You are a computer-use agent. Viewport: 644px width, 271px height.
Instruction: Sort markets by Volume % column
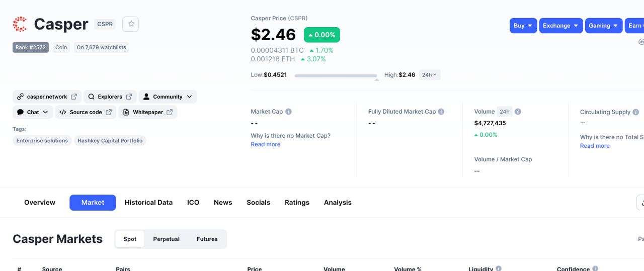(x=408, y=269)
